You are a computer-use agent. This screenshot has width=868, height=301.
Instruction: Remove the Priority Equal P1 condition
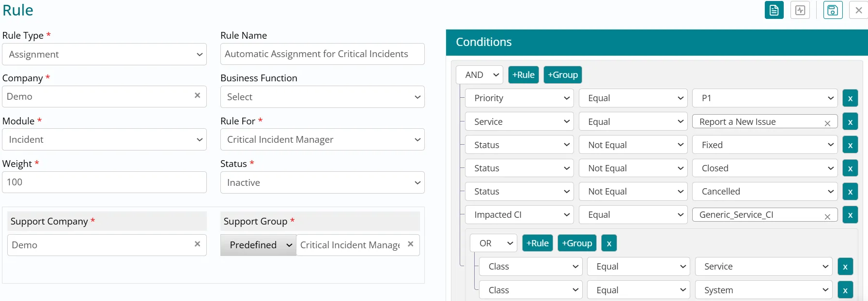(x=850, y=98)
